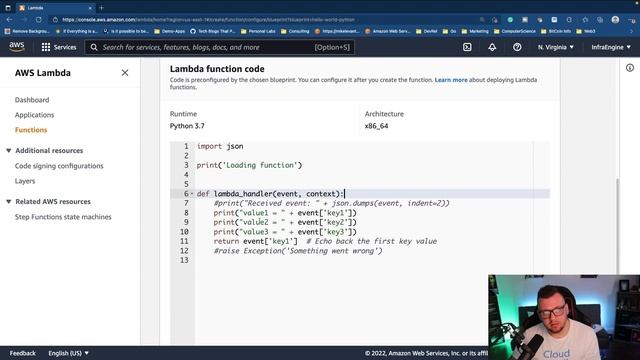Open the Consulting bookmark folder
The height and width of the screenshot is (360, 640).
pyautogui.click(x=295, y=31)
